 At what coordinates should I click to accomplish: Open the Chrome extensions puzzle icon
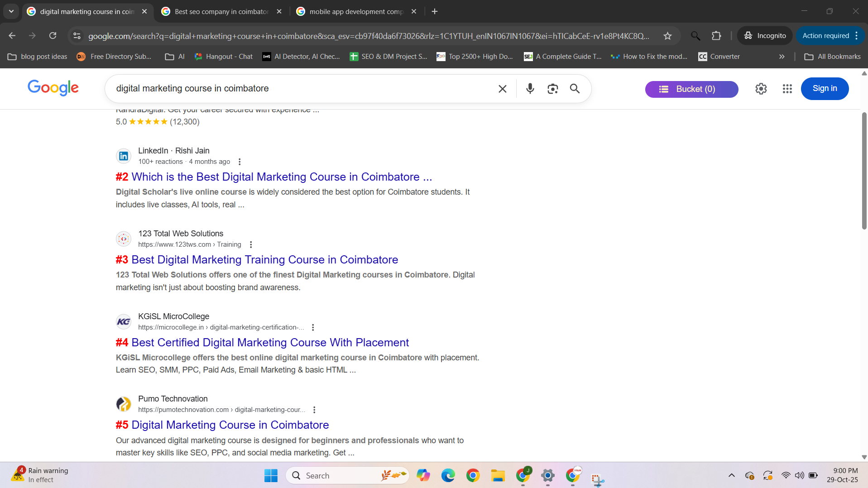coord(716,36)
